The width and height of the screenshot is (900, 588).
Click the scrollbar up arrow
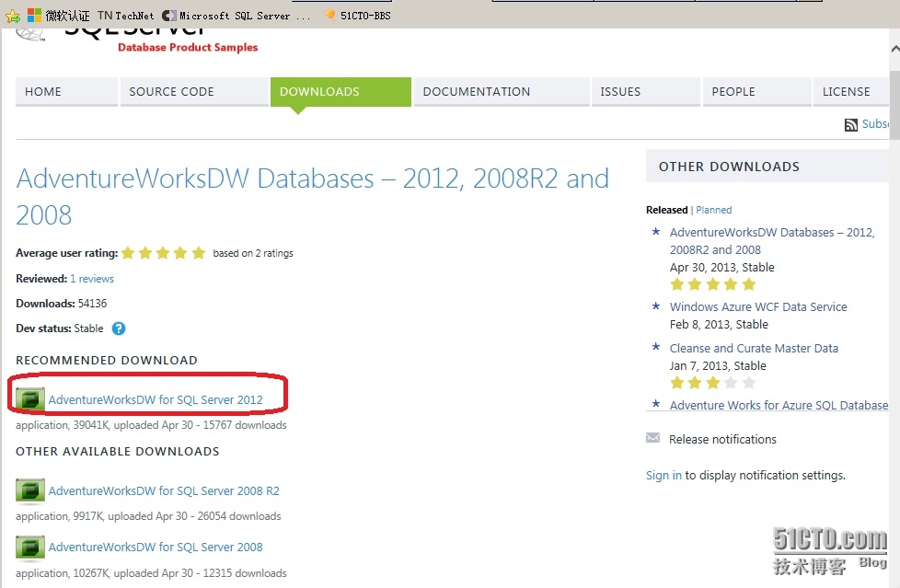[894, 50]
